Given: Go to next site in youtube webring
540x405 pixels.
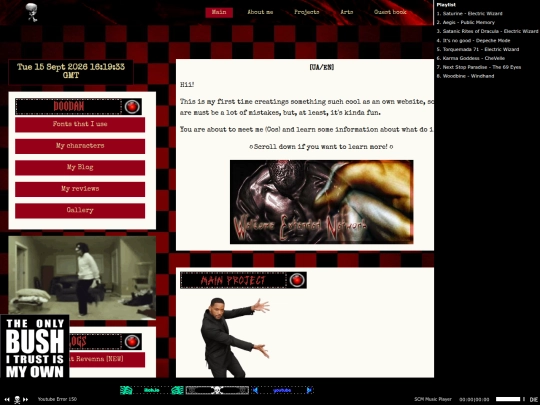Looking at the screenshot, I should click(x=309, y=390).
